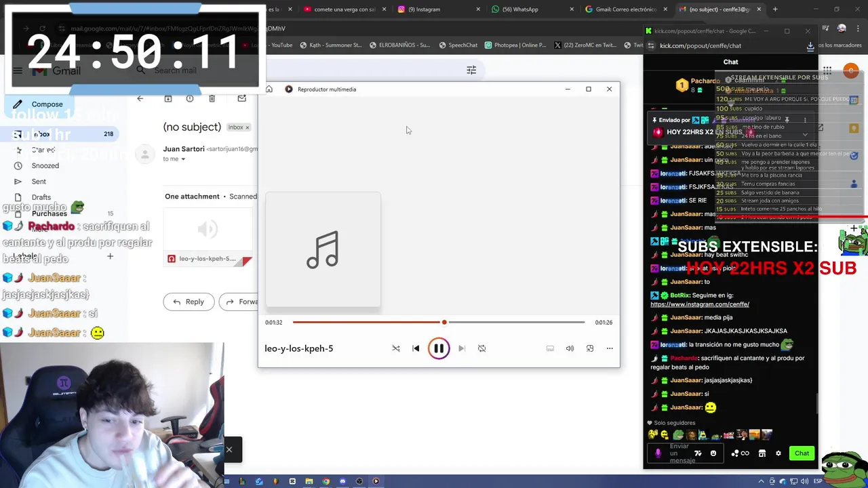The width and height of the screenshot is (868, 488).
Task: Open the ELROBANIÑOS bookmark
Action: pyautogui.click(x=400, y=45)
